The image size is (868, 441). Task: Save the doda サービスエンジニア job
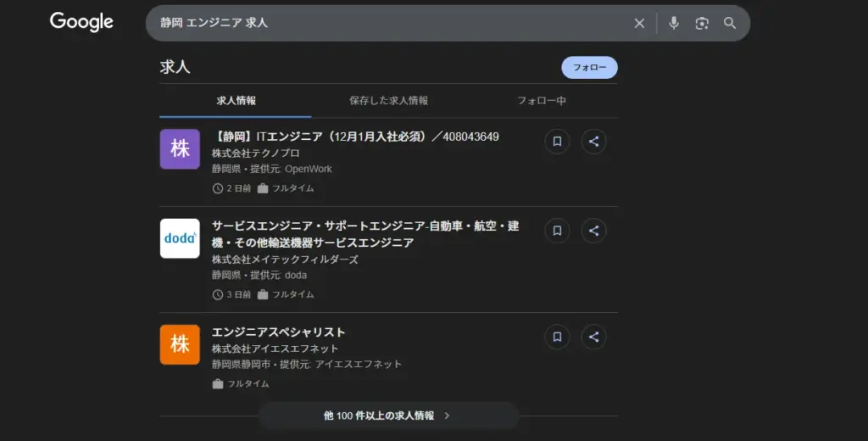557,230
